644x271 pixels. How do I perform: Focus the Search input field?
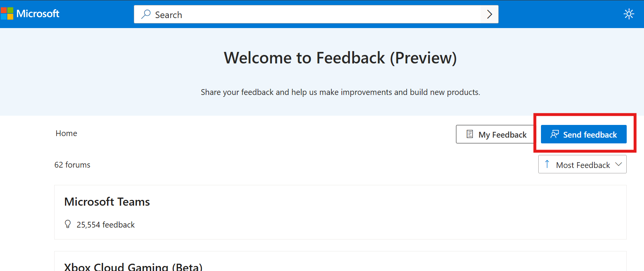point(316,15)
